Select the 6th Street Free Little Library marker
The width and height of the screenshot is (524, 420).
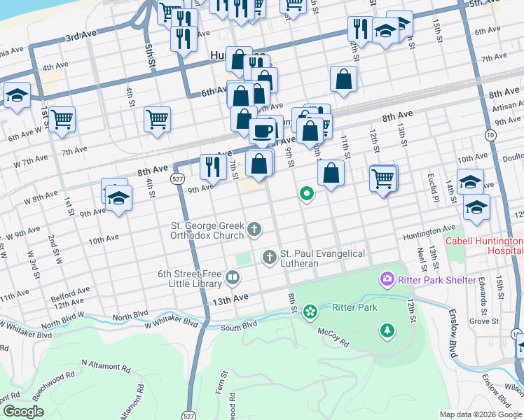tap(233, 277)
